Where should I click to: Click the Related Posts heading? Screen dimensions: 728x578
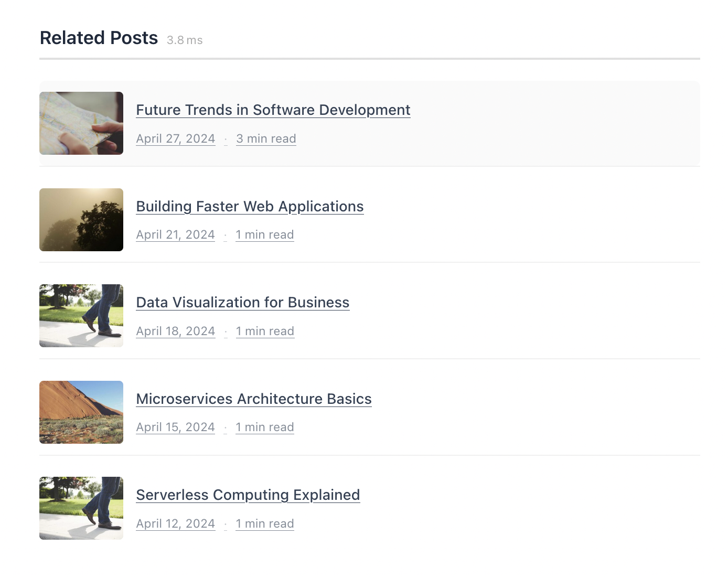pyautogui.click(x=99, y=38)
